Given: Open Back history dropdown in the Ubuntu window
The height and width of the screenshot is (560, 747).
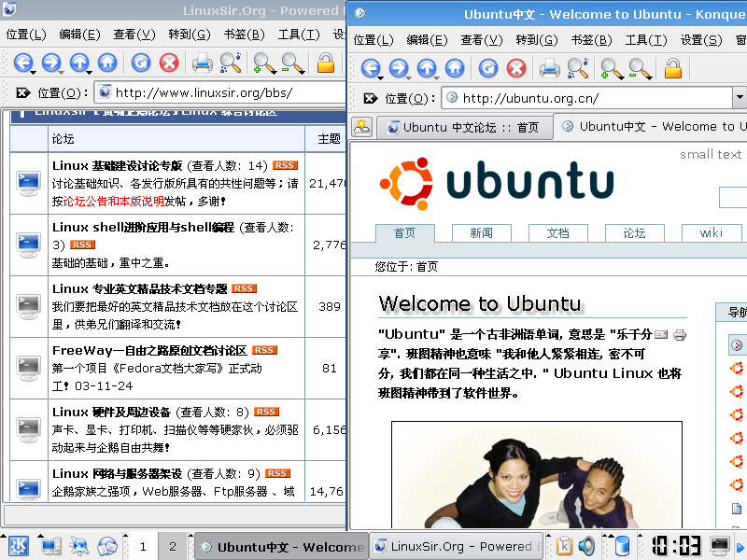Looking at the screenshot, I should click(x=381, y=77).
